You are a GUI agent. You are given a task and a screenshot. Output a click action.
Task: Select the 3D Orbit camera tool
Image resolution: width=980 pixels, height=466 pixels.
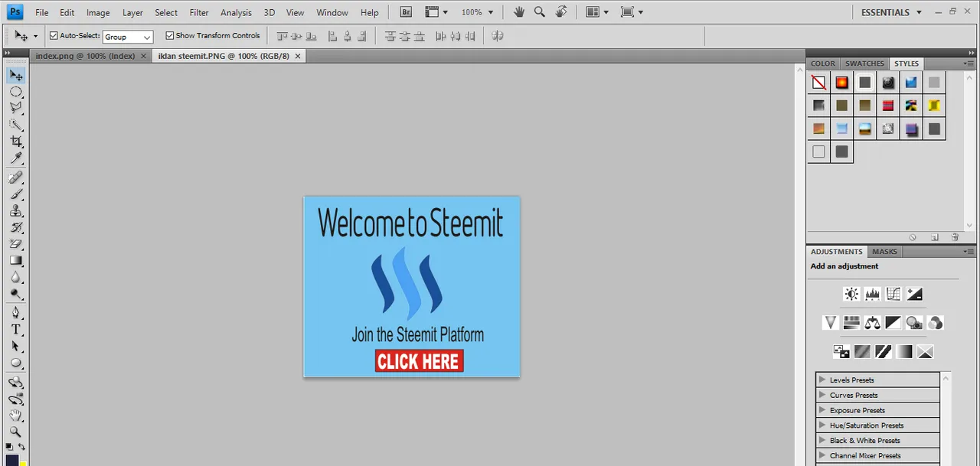15,399
